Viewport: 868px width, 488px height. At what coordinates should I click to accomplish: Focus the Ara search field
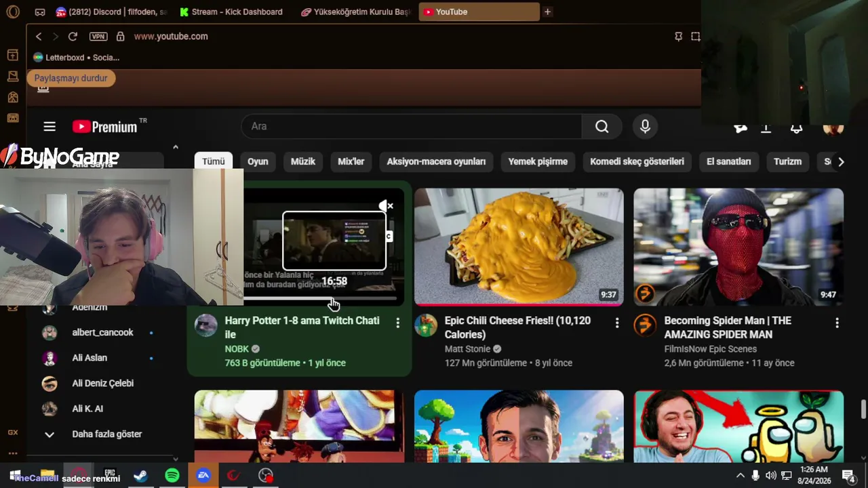[412, 127]
